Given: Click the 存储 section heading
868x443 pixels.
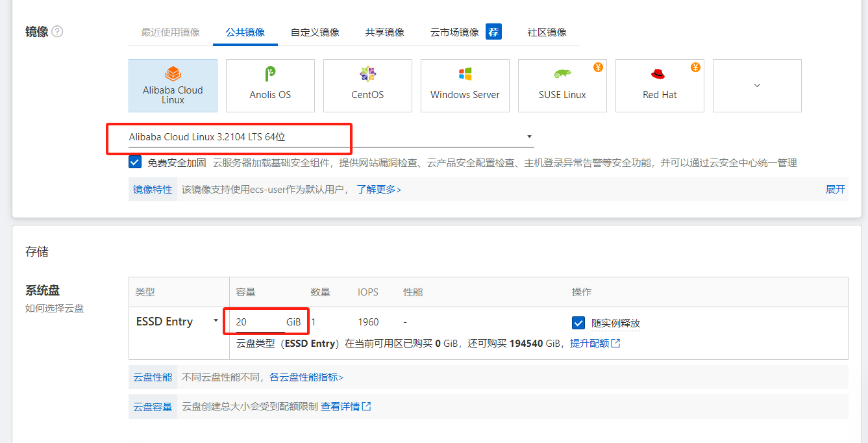Looking at the screenshot, I should (37, 252).
